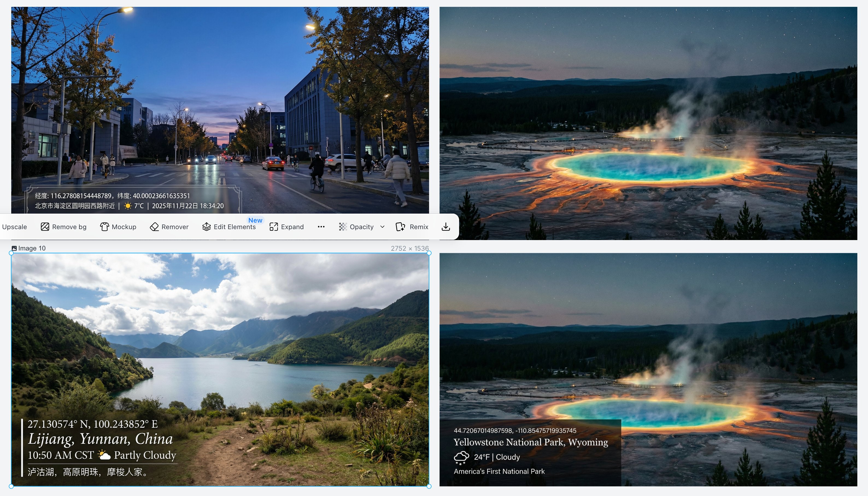Click the Remix tool icon
The height and width of the screenshot is (496, 868).
tap(400, 227)
